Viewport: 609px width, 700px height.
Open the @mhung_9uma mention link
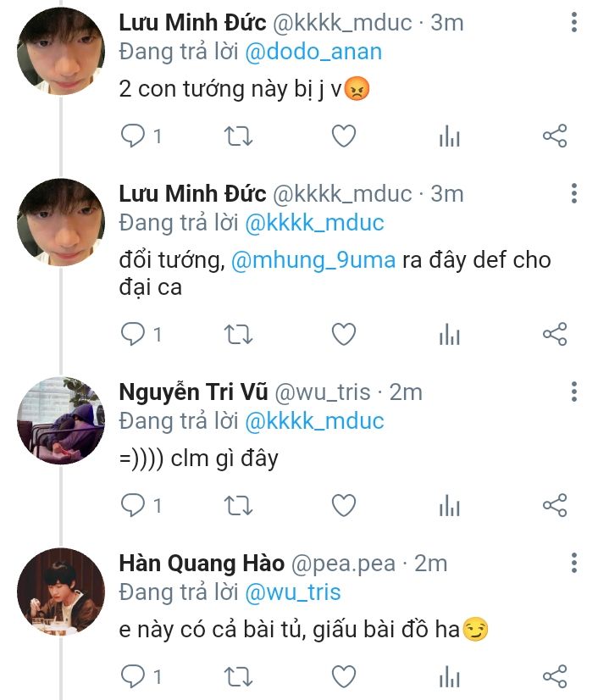tap(313, 259)
